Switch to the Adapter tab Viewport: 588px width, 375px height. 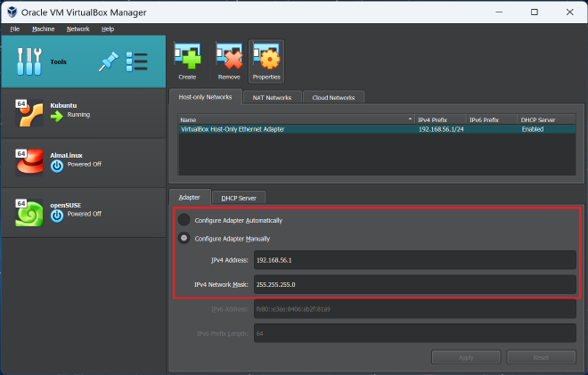(x=190, y=197)
